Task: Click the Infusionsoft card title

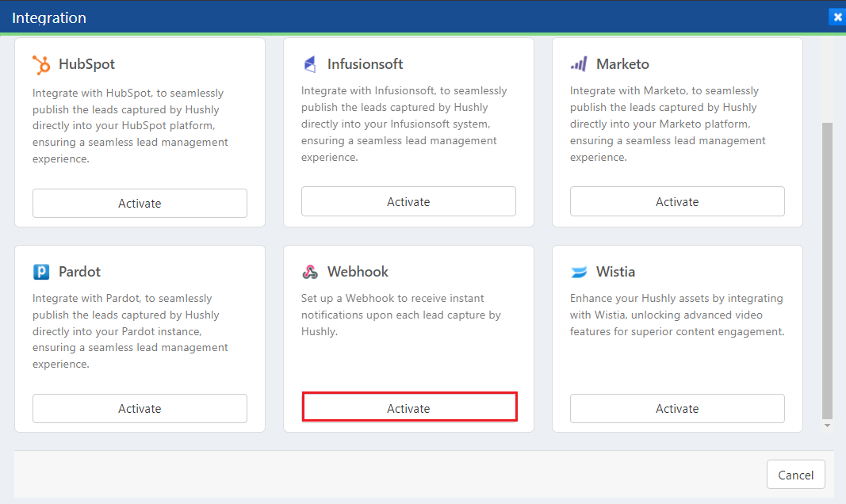Action: [x=366, y=64]
